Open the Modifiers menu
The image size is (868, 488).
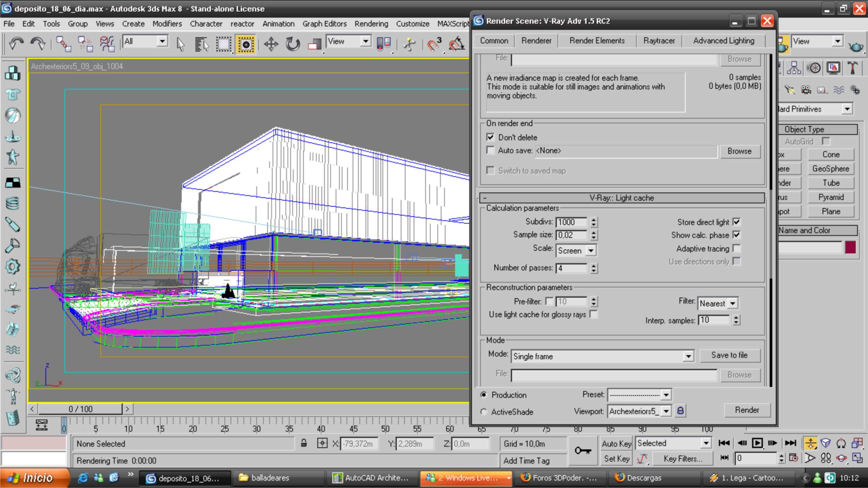[x=167, y=24]
